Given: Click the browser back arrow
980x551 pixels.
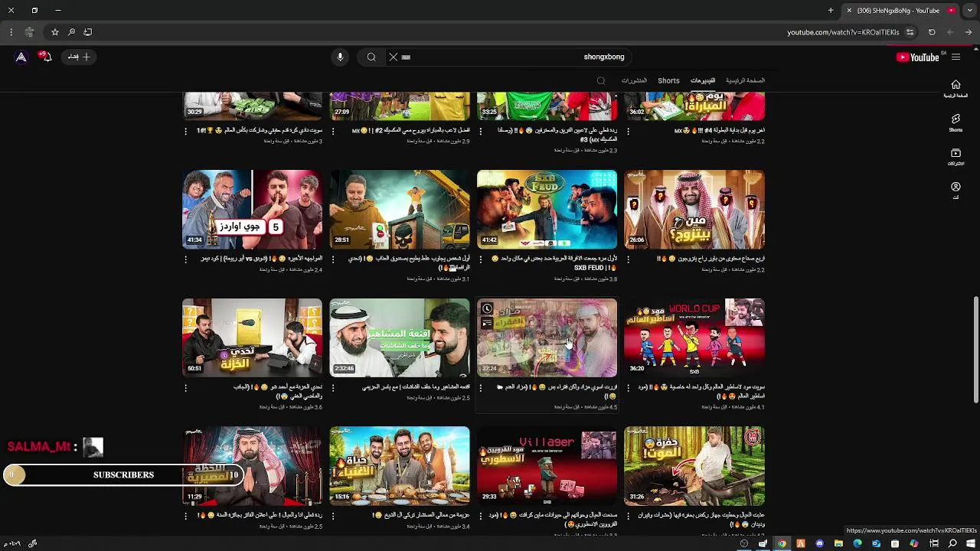Looking at the screenshot, I should (x=969, y=32).
